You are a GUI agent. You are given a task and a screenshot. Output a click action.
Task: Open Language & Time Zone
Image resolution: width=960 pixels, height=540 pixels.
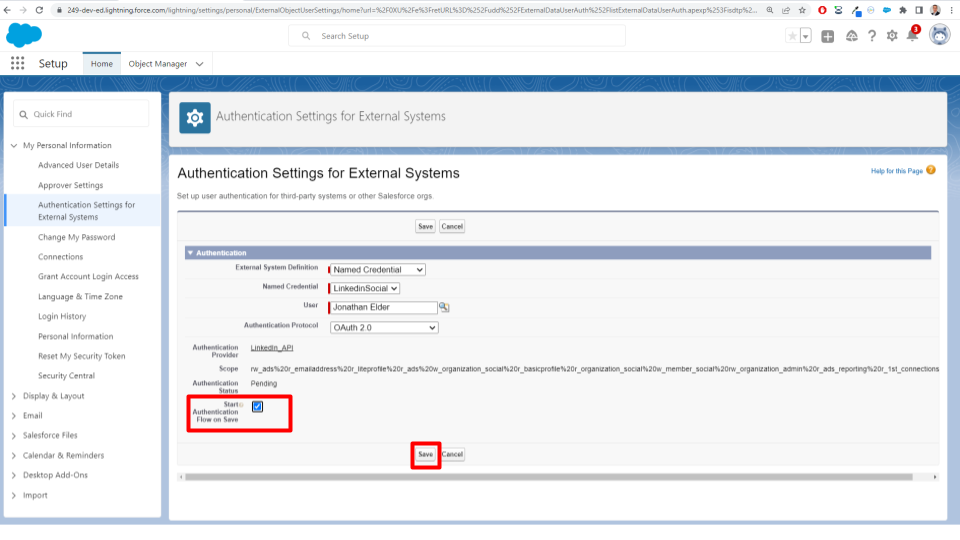coord(80,296)
